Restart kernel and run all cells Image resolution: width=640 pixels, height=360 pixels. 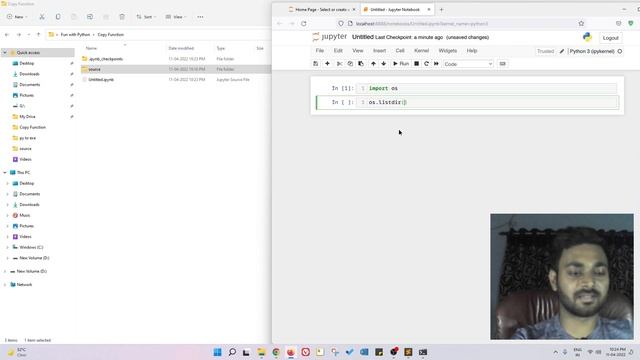pyautogui.click(x=436, y=64)
